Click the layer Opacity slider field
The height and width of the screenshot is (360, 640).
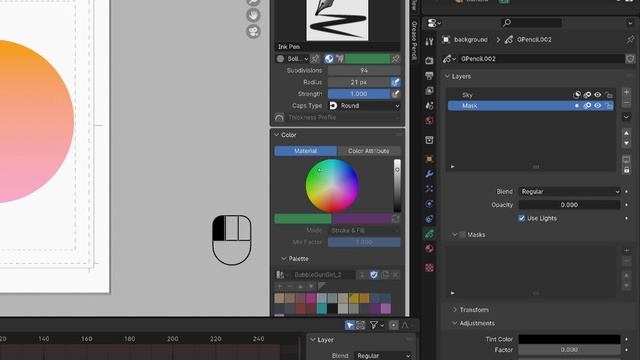click(x=569, y=205)
